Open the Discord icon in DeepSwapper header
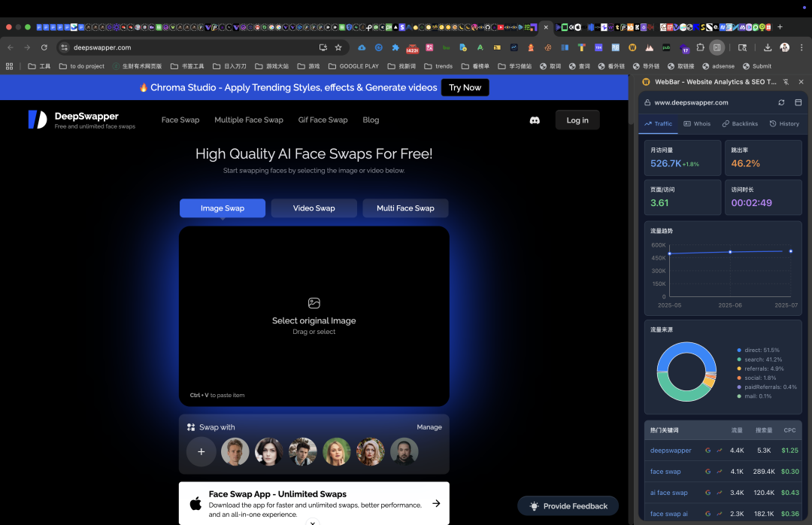 (535, 120)
